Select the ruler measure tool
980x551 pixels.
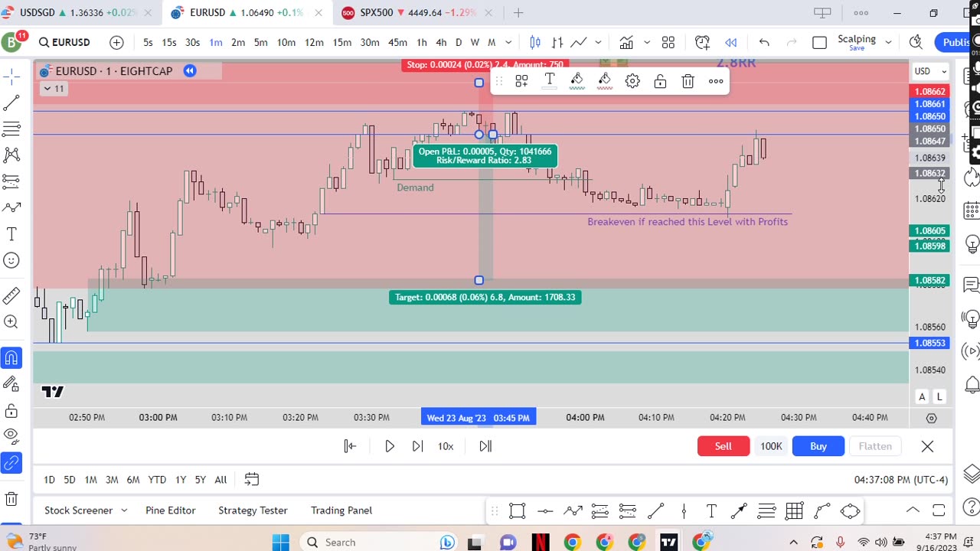(11, 295)
